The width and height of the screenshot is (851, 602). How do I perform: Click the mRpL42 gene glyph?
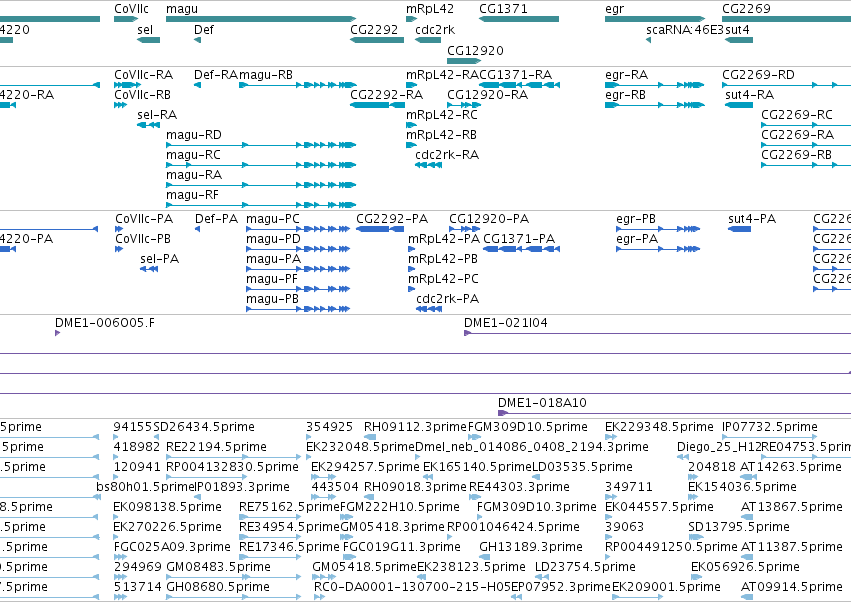click(x=411, y=19)
